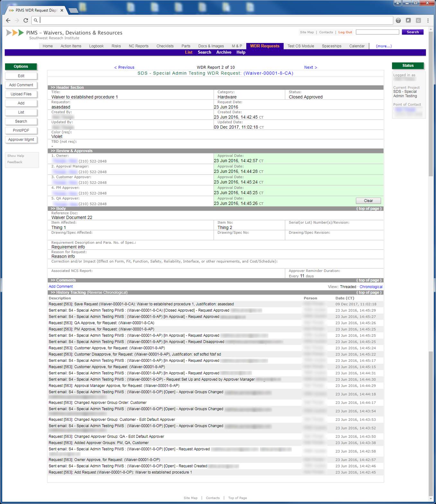436x504 pixels.
Task: Open the browser three-dot menu
Action: 428,20
